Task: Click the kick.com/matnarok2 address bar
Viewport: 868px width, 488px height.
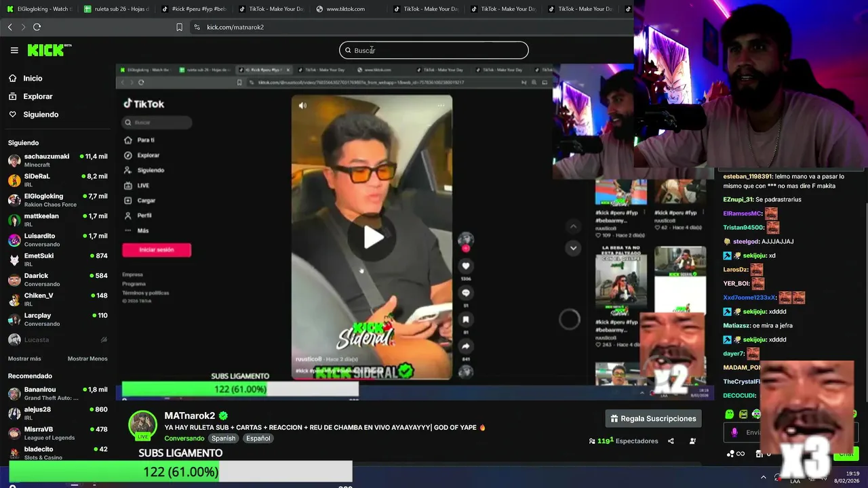Action: (235, 27)
